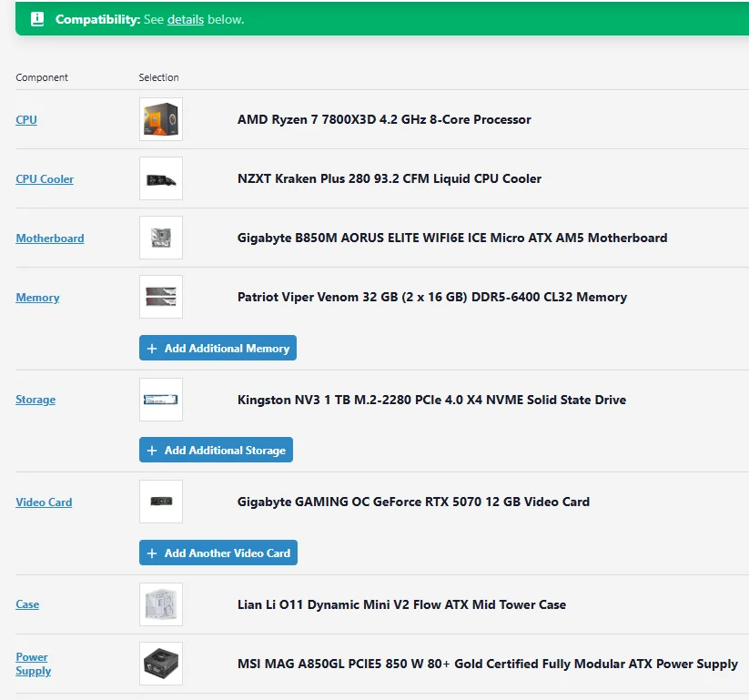Click the Component column header
The width and height of the screenshot is (749, 700).
[x=42, y=77]
